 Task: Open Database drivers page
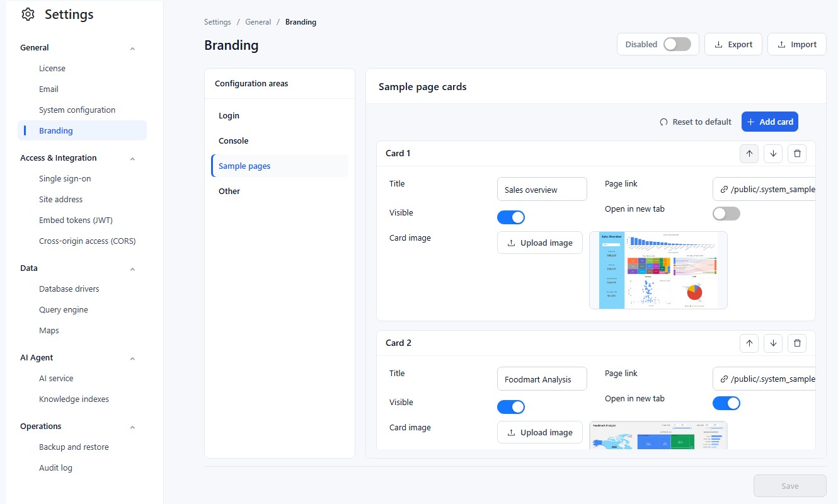(x=69, y=289)
